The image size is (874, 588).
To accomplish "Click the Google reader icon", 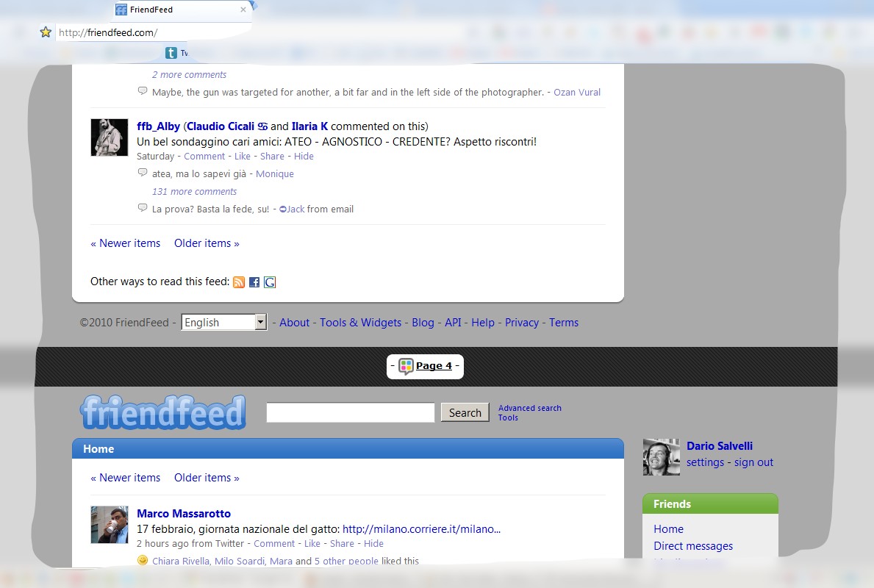I will [x=270, y=282].
